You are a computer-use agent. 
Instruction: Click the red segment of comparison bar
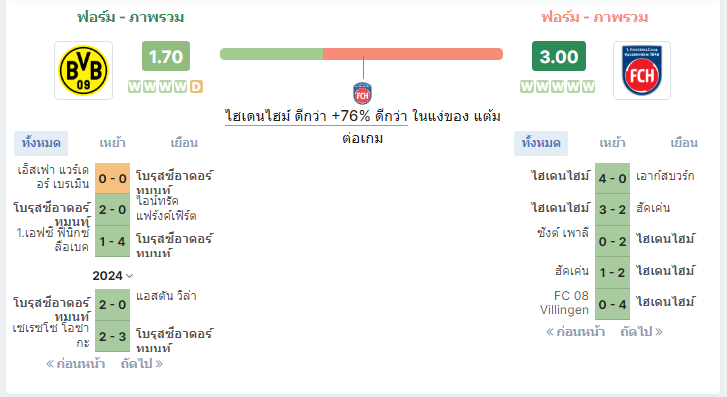[x=413, y=54]
